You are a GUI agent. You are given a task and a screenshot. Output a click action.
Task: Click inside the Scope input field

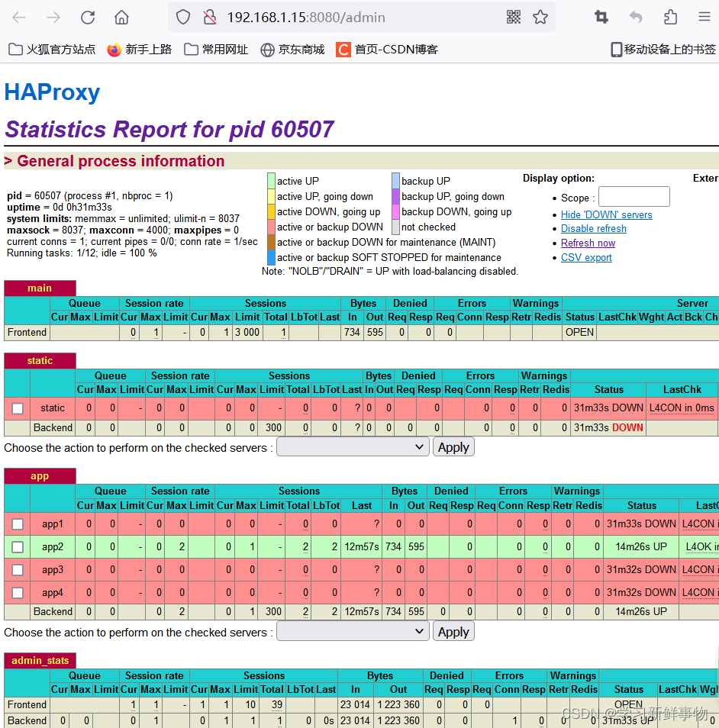point(634,196)
